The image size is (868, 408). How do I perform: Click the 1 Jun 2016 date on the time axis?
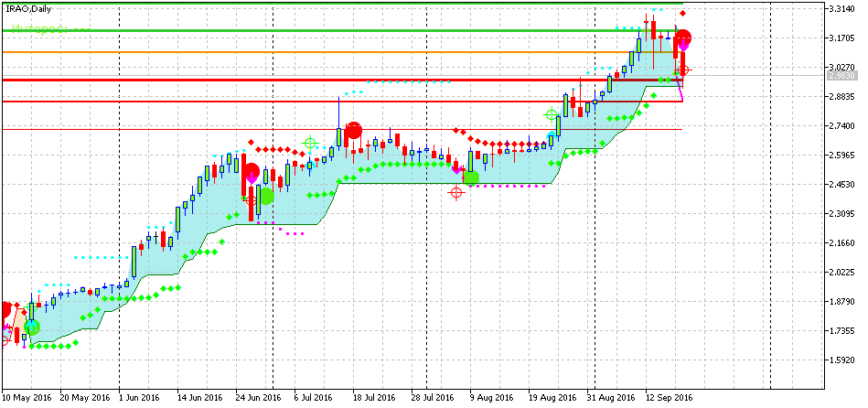(x=139, y=398)
